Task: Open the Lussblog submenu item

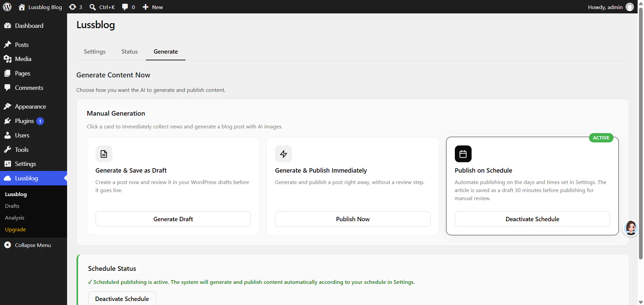Action: 16,194
